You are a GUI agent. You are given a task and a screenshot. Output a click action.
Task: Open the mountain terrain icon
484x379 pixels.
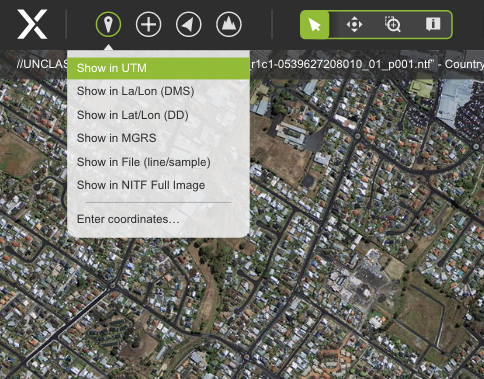229,24
